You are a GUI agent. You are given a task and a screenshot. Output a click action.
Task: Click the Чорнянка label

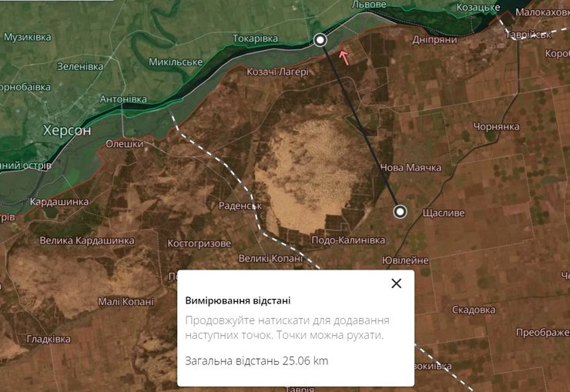pos(496,127)
